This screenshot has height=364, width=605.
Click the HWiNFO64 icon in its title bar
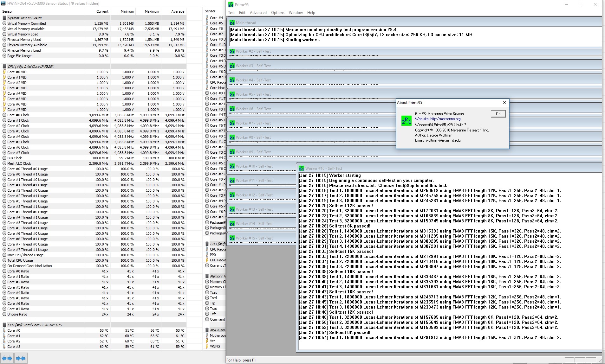coord(3,3)
